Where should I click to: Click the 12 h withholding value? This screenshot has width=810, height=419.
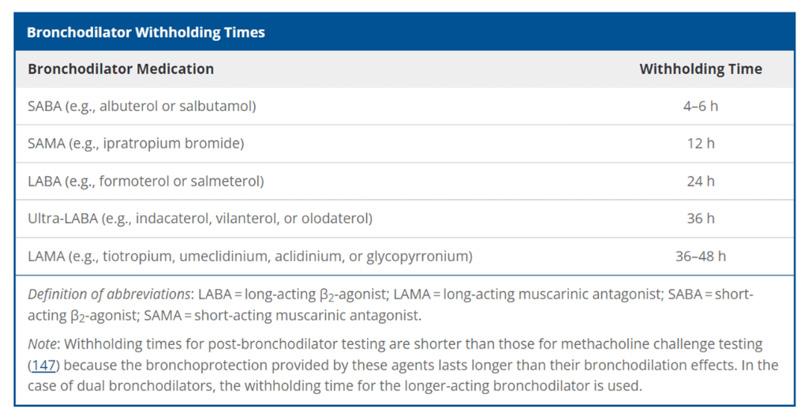[700, 143]
